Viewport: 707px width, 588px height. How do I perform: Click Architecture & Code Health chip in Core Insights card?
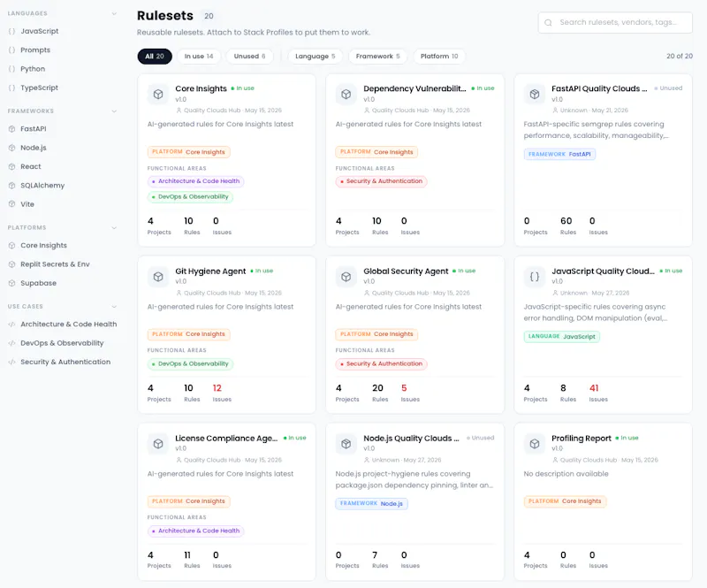pos(195,181)
